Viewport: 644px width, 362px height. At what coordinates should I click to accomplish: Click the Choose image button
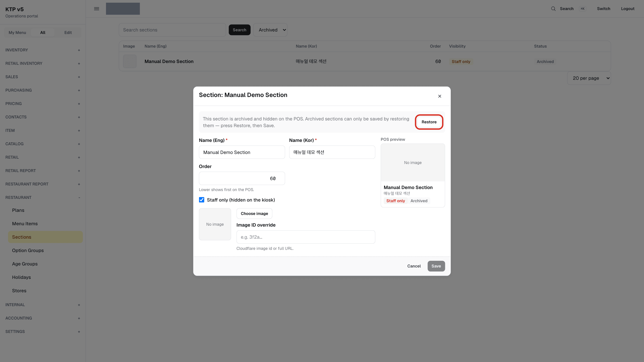click(x=254, y=214)
